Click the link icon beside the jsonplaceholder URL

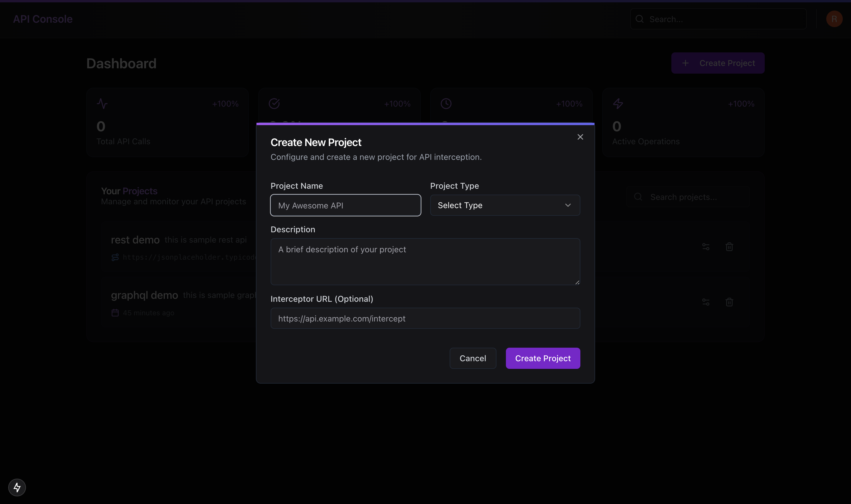[x=115, y=257]
